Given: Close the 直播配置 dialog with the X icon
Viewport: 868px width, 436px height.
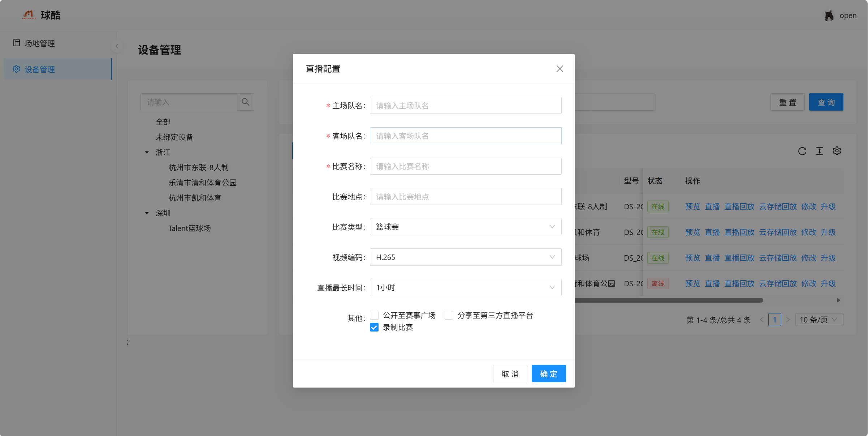Looking at the screenshot, I should point(560,69).
